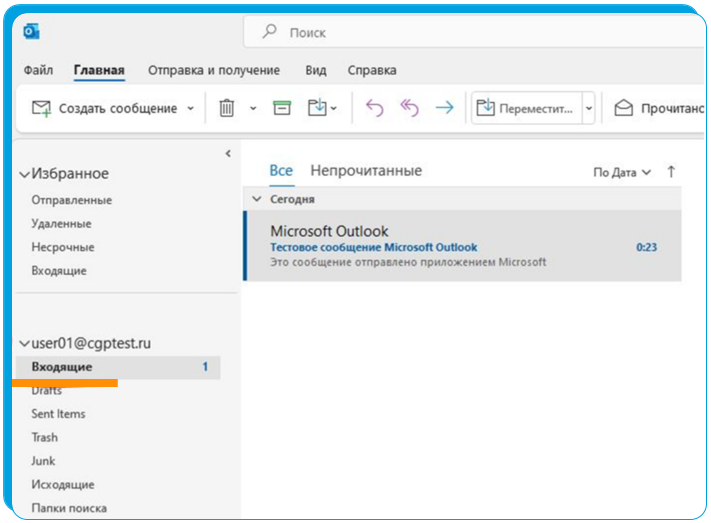Viewport: 711px width, 523px height.
Task: Open Папки поиска folder
Action: point(69,508)
